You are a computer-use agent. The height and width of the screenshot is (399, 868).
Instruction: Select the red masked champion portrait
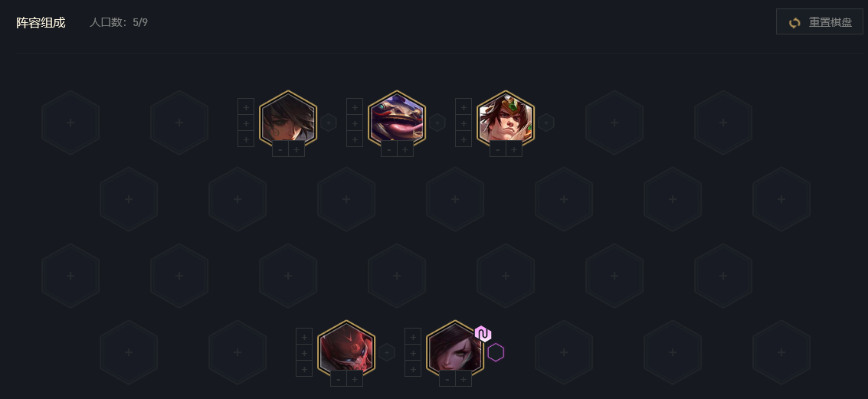[346, 349]
